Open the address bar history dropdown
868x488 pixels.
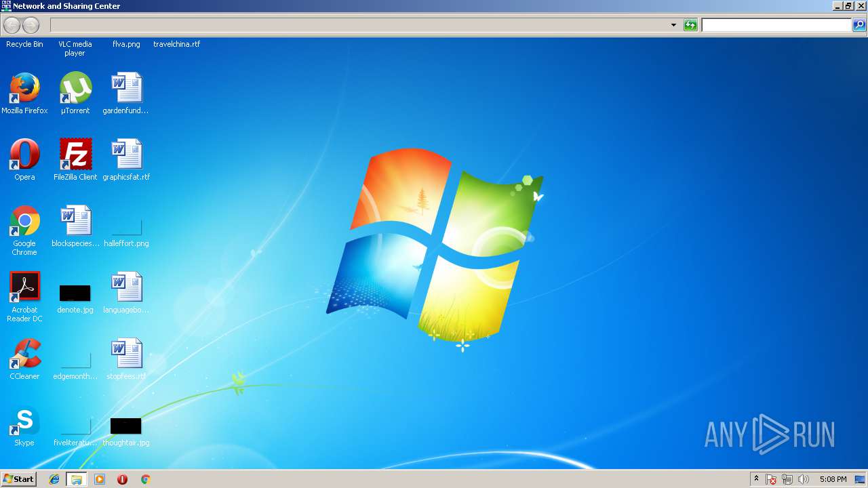click(673, 25)
